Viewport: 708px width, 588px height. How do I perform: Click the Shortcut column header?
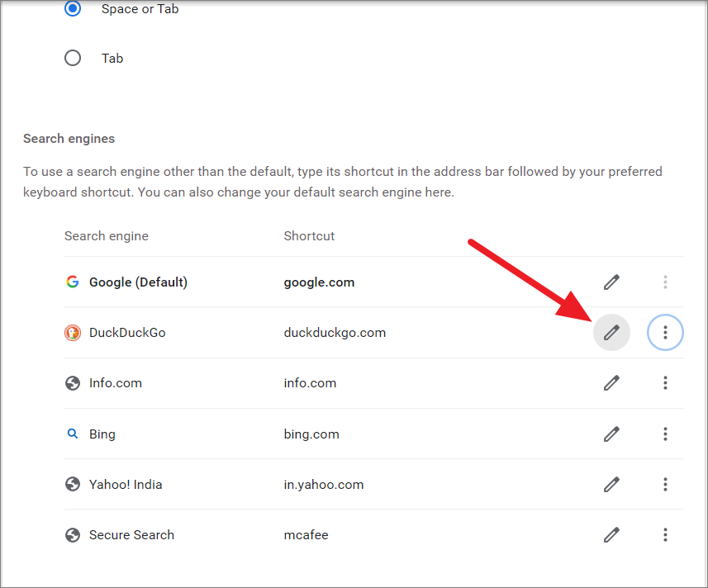[309, 236]
